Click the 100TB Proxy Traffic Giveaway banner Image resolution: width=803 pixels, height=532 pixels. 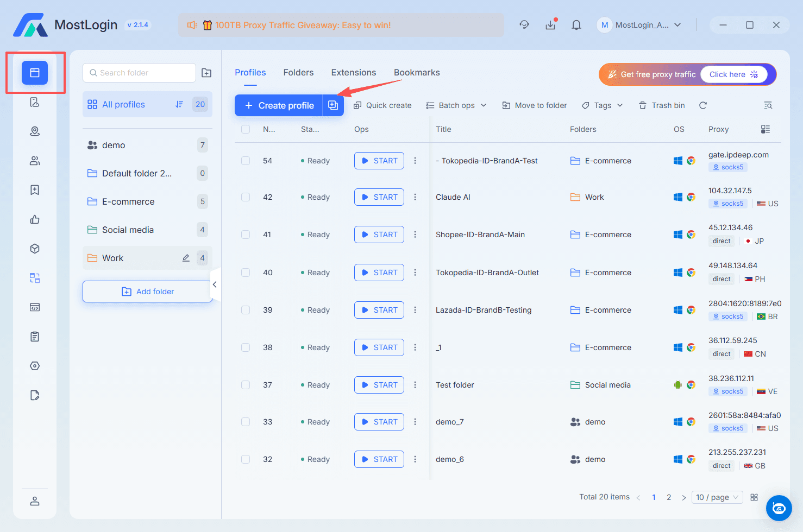point(341,25)
